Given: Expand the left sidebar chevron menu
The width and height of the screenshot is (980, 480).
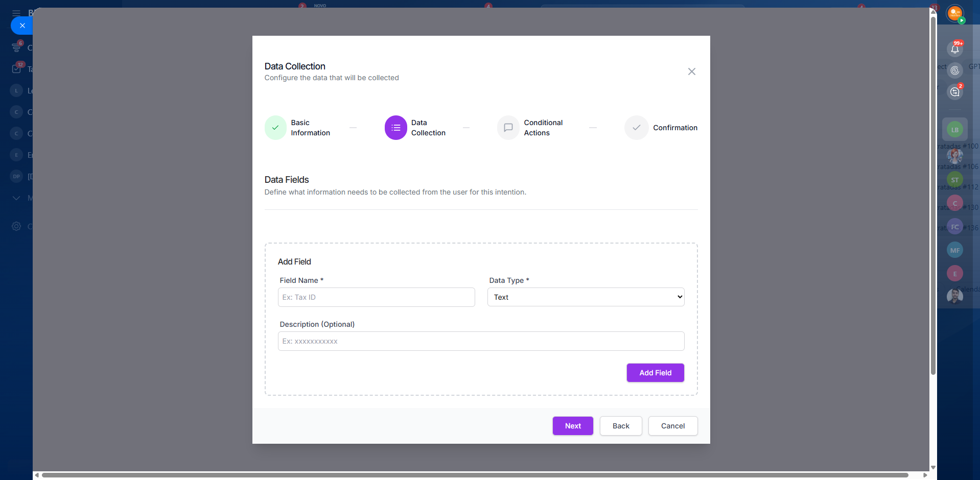Looking at the screenshot, I should point(16,198).
